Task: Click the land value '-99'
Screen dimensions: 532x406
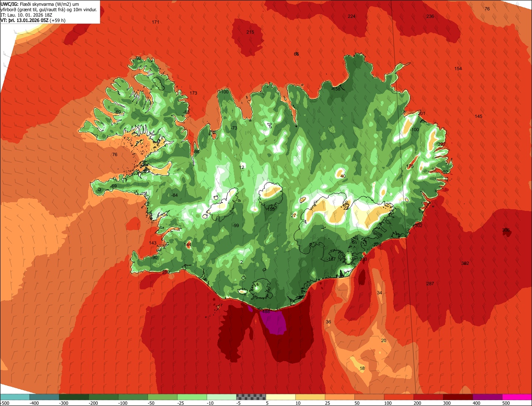Action: [x=236, y=225]
